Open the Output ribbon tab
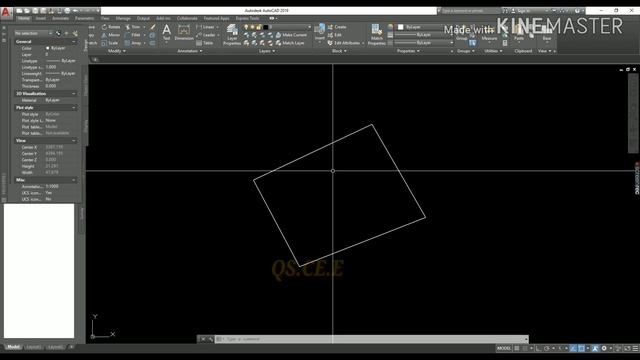 click(x=143, y=18)
